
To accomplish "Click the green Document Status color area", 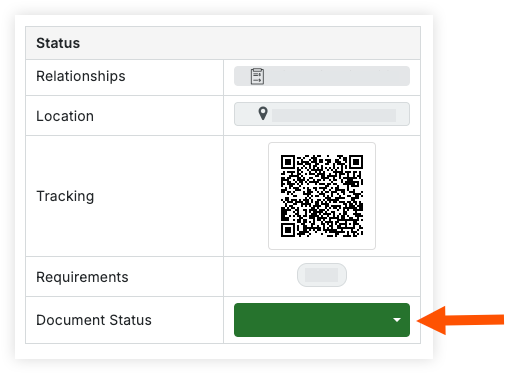I will [312, 320].
